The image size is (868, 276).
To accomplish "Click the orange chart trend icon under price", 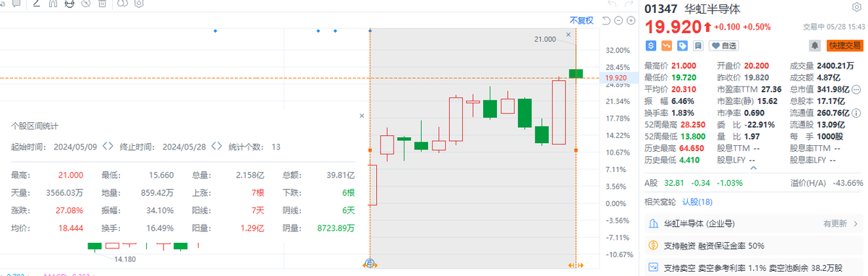I will (x=666, y=46).
